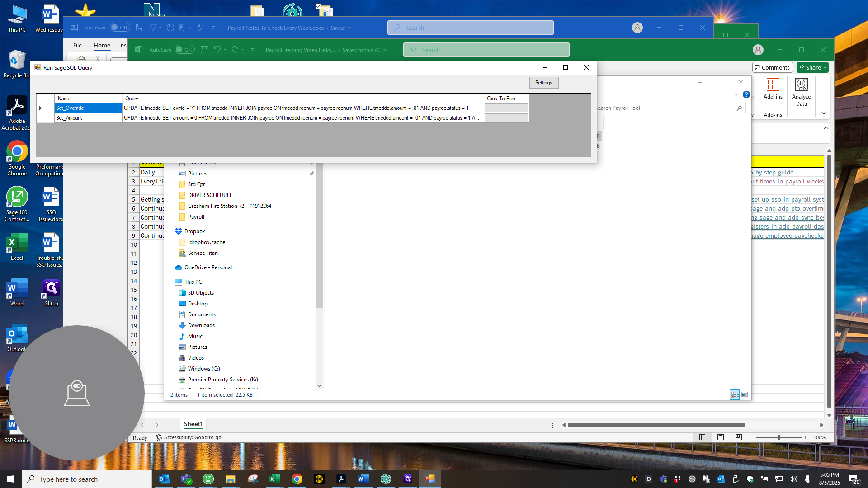This screenshot has height=488, width=868.
Task: Click the Excel horizontal scrollbar
Action: tap(656, 425)
